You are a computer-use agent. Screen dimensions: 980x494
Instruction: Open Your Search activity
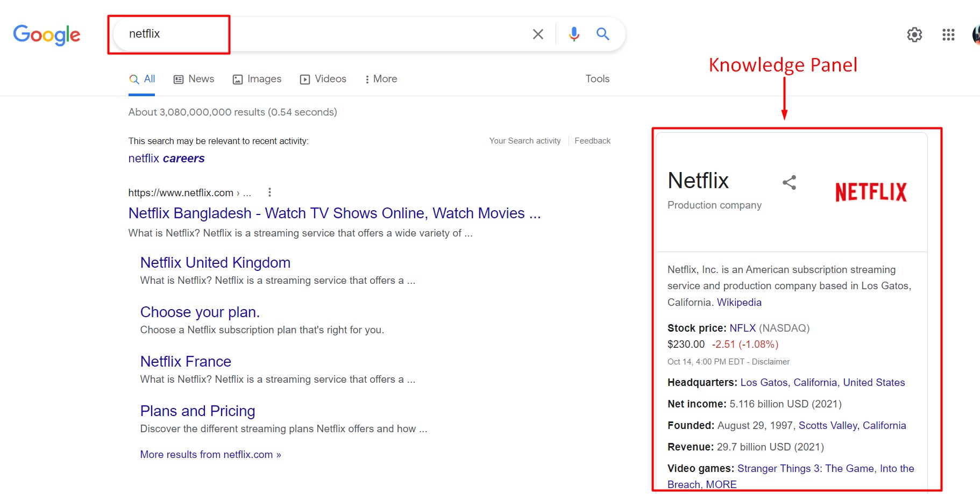coord(525,141)
